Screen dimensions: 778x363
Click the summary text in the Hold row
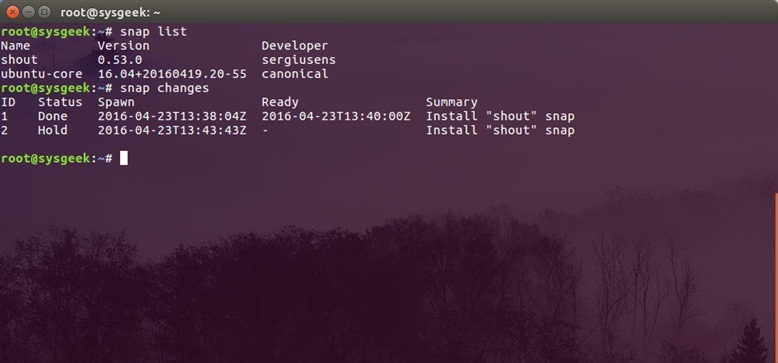500,130
